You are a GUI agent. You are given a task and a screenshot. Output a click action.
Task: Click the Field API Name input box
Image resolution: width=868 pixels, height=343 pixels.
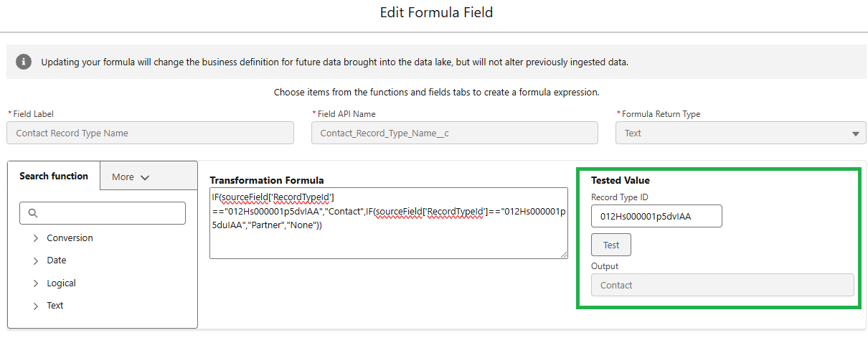pyautogui.click(x=455, y=133)
